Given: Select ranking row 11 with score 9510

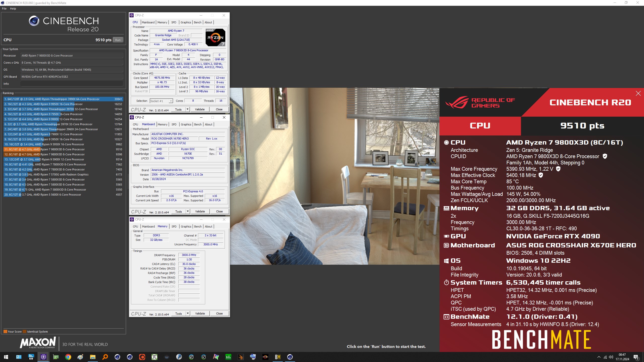Looking at the screenshot, I should point(63,149).
